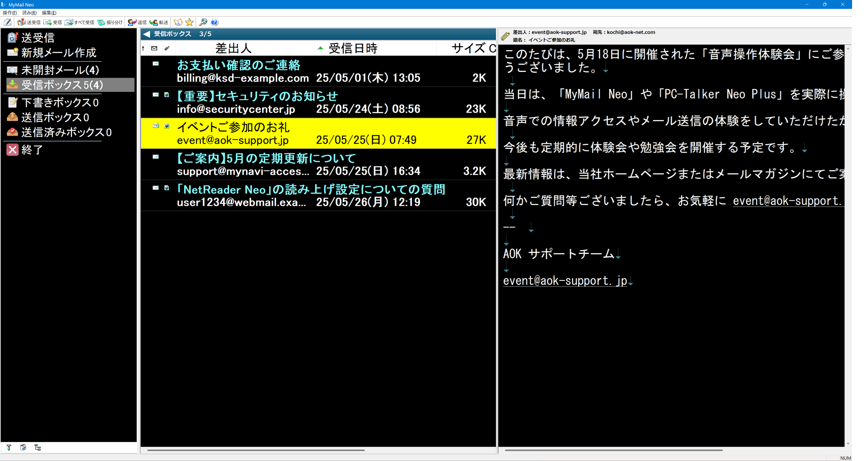The width and height of the screenshot is (868, 461).
Task: Open Help via the question mark icon
Action: [214, 22]
